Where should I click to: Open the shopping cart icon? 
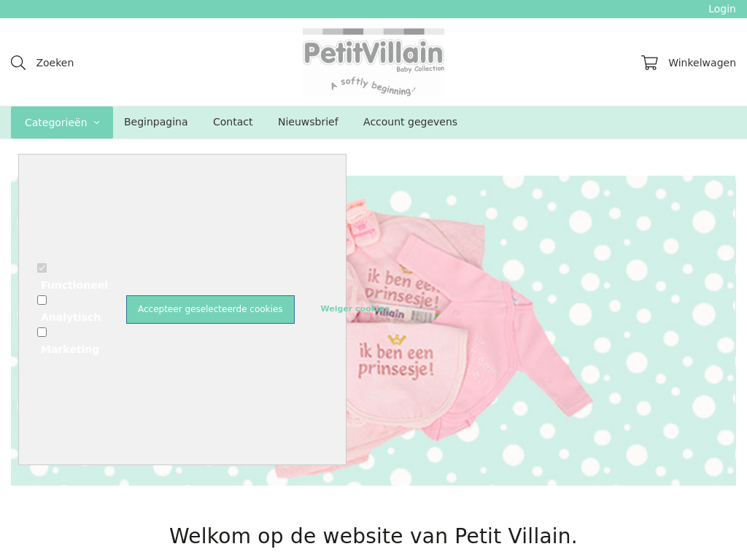[x=649, y=63]
